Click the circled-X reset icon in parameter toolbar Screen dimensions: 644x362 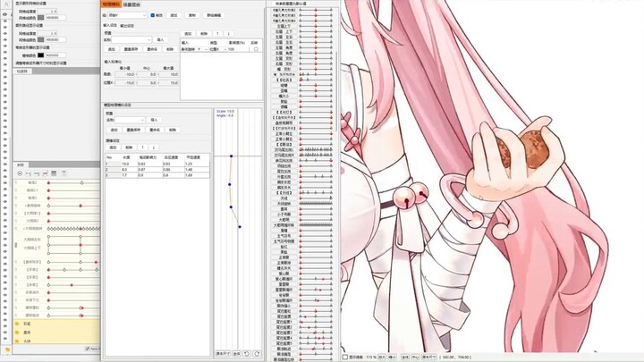tap(20, 173)
